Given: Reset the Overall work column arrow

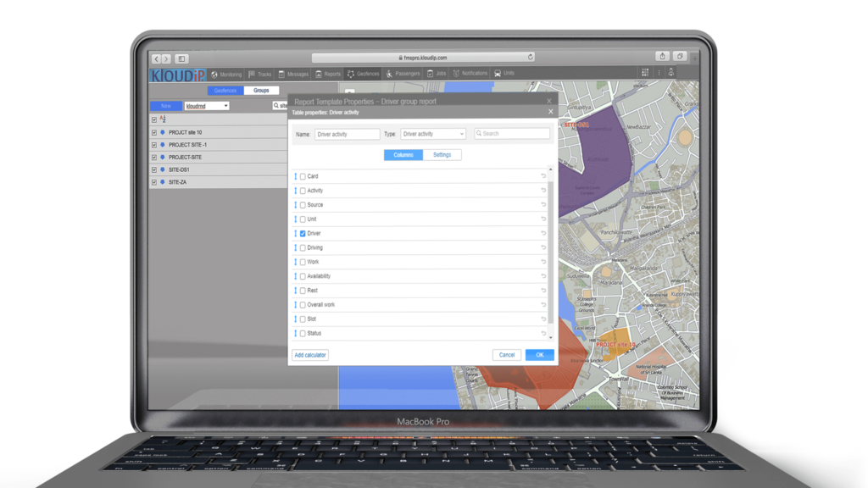Looking at the screenshot, I should 543,305.
